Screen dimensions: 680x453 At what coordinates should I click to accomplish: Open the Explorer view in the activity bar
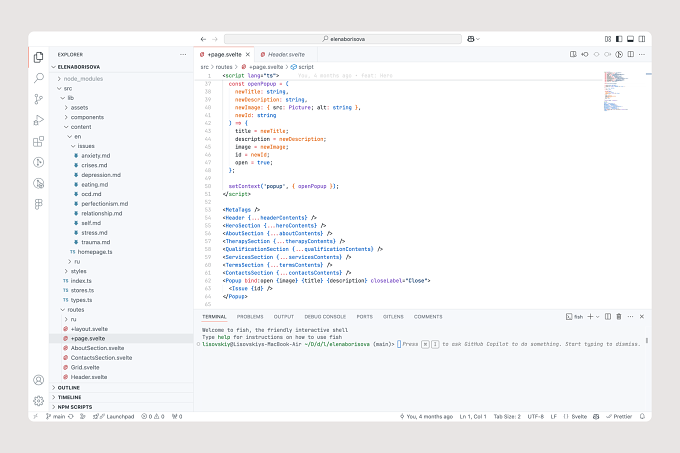click(x=39, y=57)
